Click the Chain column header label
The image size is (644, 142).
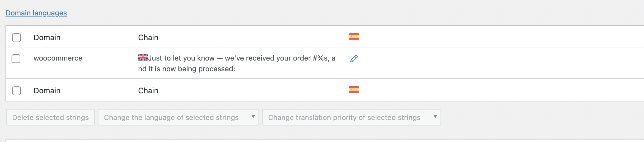pyautogui.click(x=148, y=38)
